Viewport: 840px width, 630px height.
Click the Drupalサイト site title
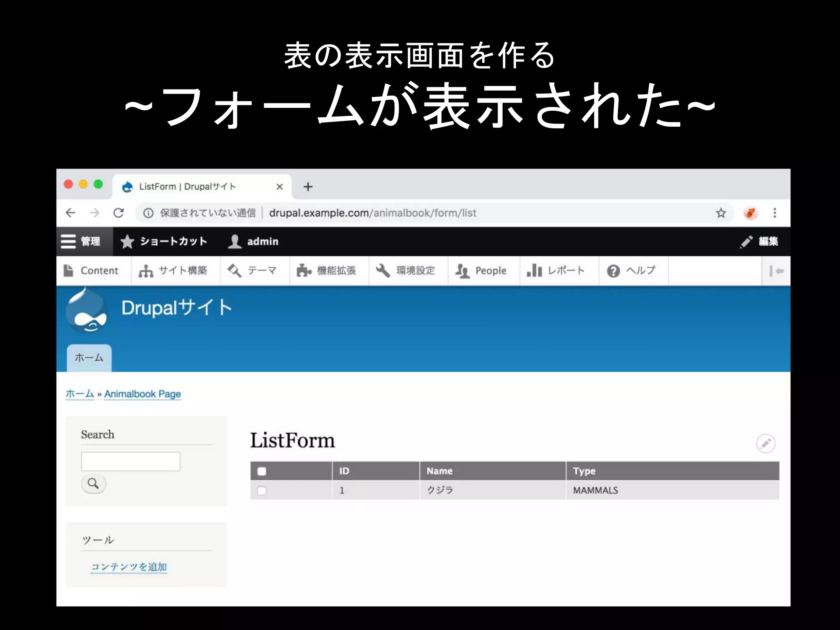(176, 308)
